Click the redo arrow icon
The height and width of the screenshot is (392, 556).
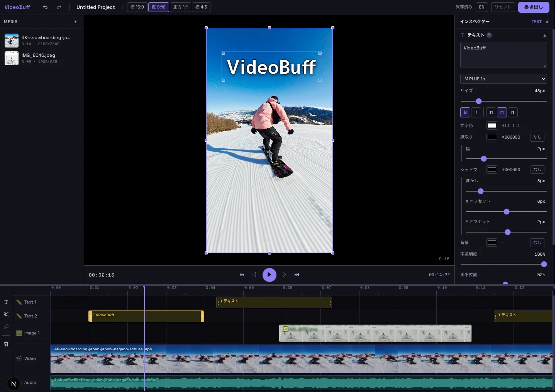[x=59, y=7]
